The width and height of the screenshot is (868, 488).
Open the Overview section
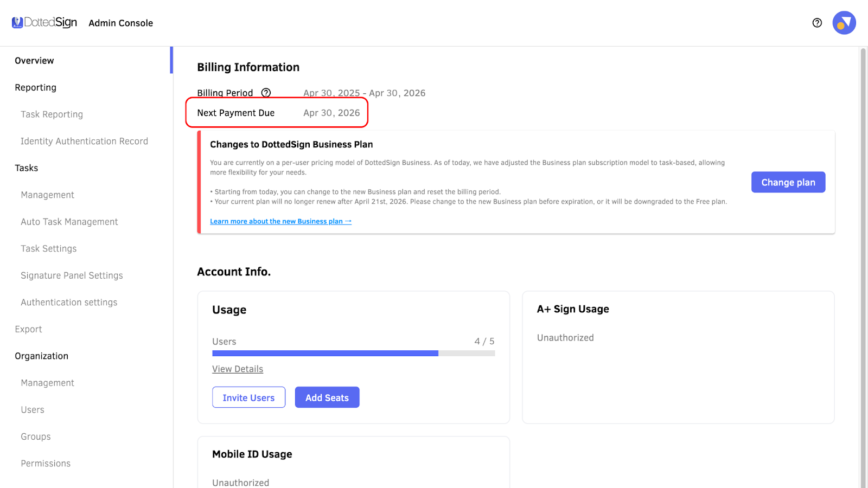(x=34, y=61)
